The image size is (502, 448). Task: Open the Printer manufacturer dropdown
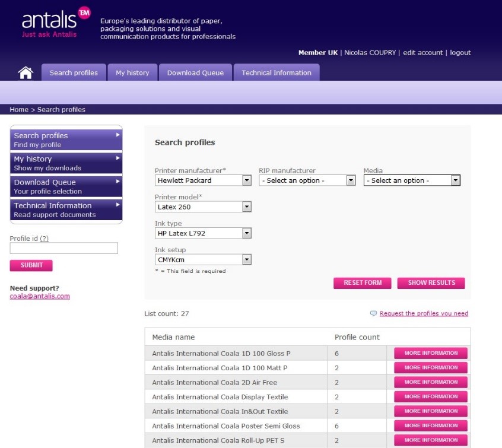[203, 180]
